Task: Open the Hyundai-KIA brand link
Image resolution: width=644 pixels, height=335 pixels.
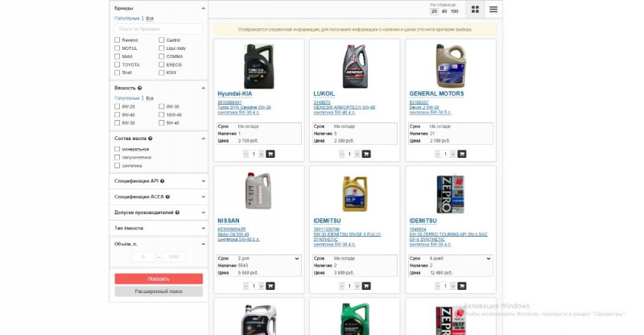Action: point(235,93)
